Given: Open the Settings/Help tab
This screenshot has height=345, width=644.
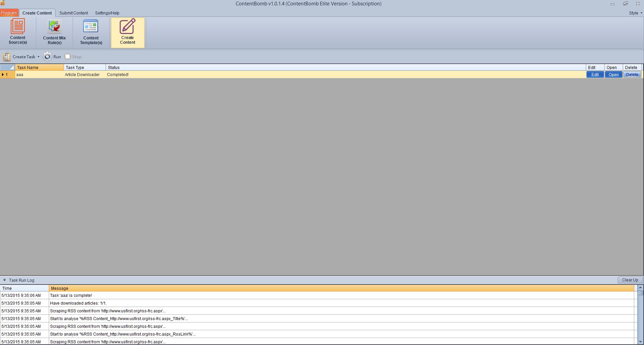Looking at the screenshot, I should [107, 13].
